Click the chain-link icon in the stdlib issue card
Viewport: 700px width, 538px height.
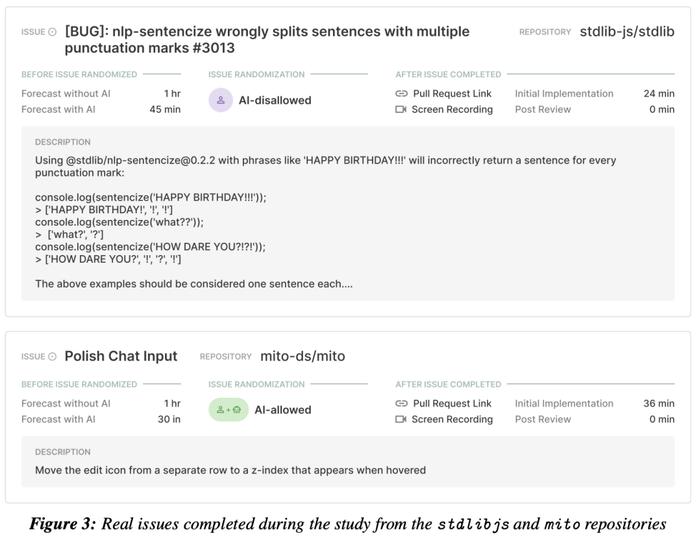point(401,93)
